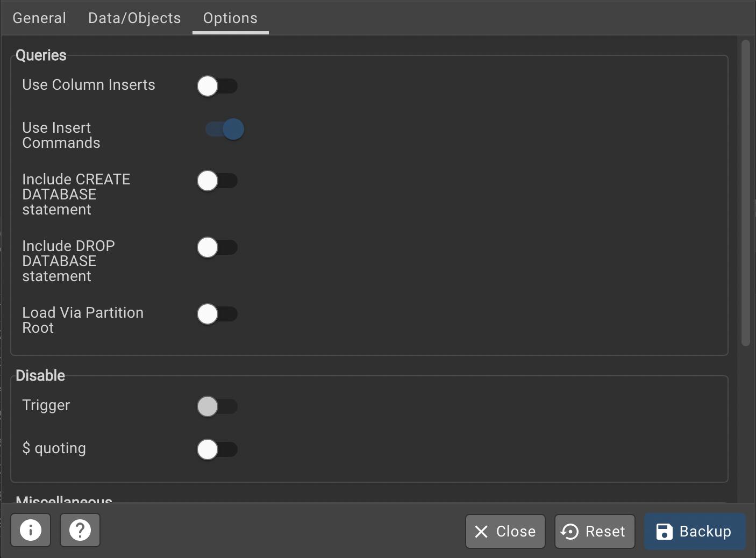Enable the Trigger disable switch

217,406
